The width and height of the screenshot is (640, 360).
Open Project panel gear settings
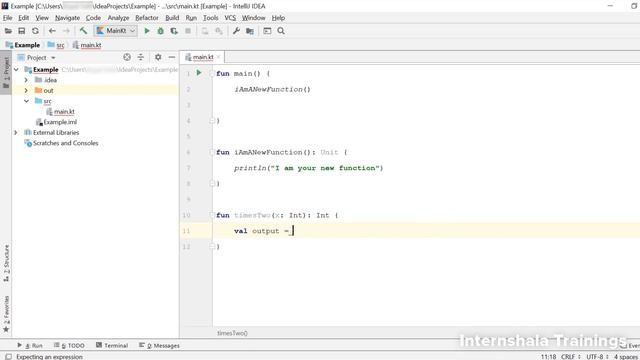pyautogui.click(x=158, y=58)
